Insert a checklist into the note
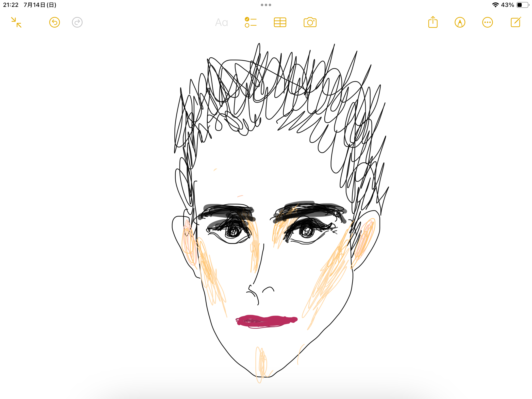This screenshot has width=532, height=399. click(x=251, y=22)
